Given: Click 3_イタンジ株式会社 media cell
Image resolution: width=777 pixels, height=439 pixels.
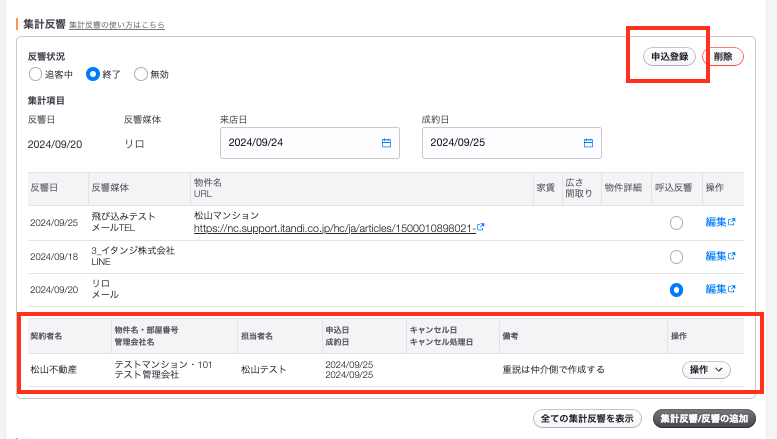Looking at the screenshot, I should 133,251.
